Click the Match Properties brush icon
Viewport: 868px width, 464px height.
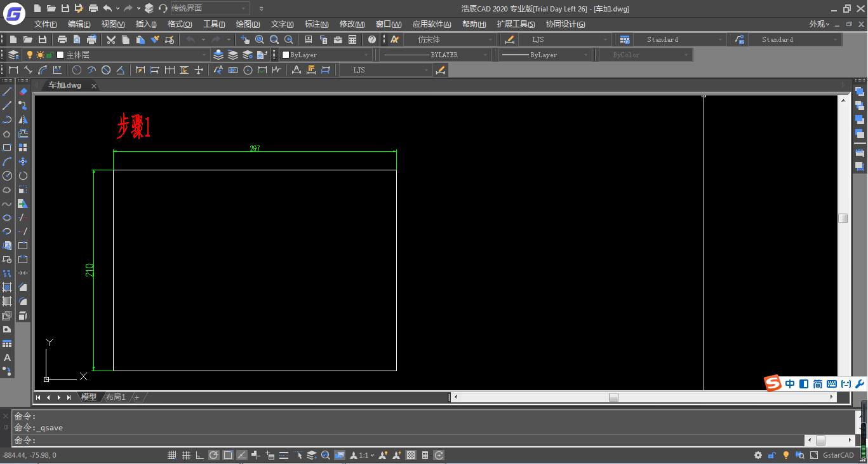[155, 39]
